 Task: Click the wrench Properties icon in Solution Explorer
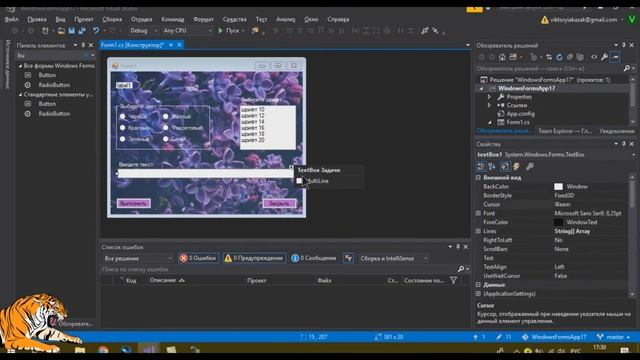604,57
